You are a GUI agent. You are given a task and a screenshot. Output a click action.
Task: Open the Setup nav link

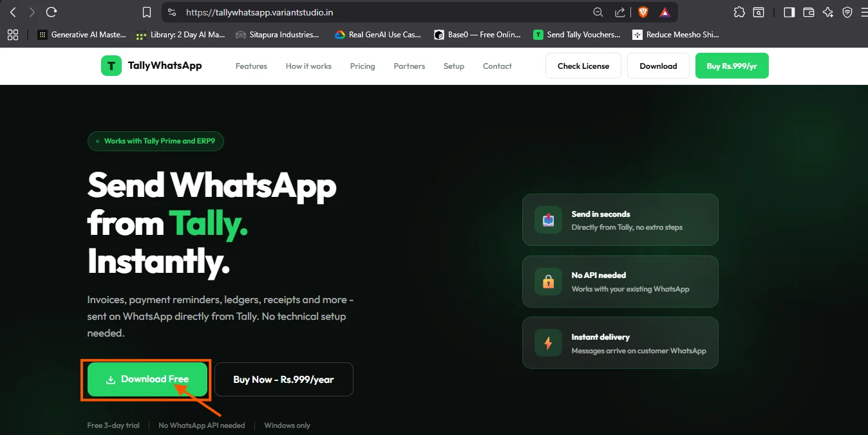click(x=454, y=66)
